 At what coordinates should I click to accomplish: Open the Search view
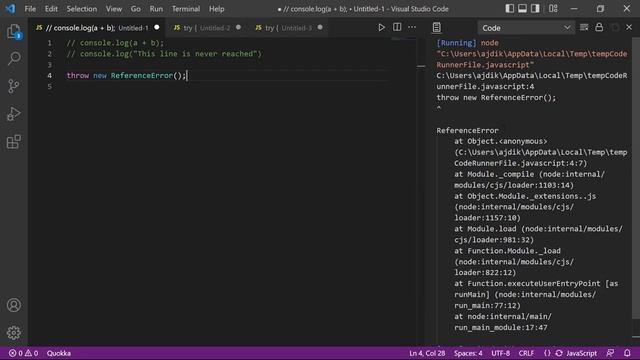14,59
